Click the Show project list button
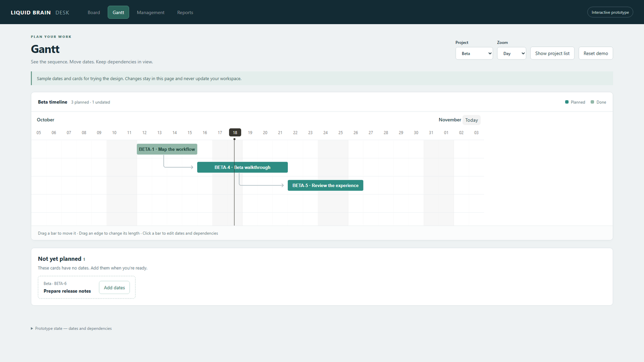Viewport: 644px width, 362px height. coord(552,53)
